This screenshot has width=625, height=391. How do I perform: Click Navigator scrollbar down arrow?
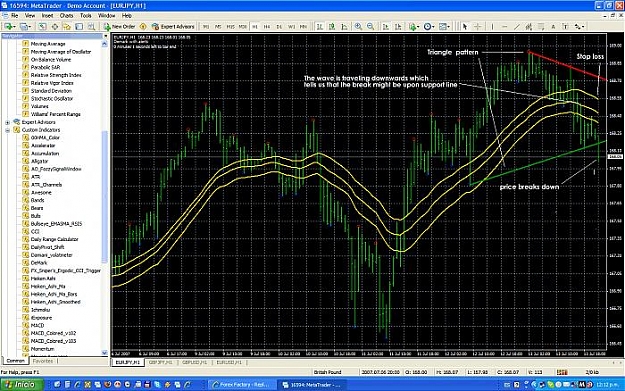click(105, 352)
